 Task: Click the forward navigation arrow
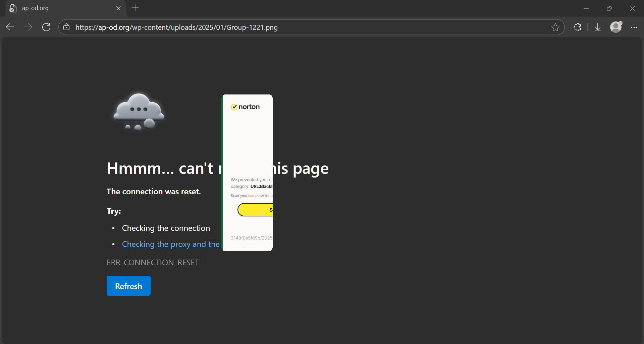28,27
